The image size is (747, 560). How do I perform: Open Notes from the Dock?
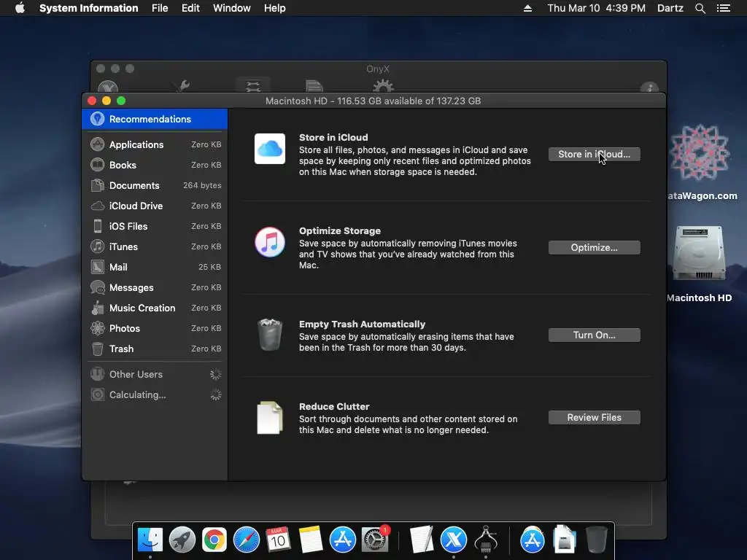pos(311,540)
